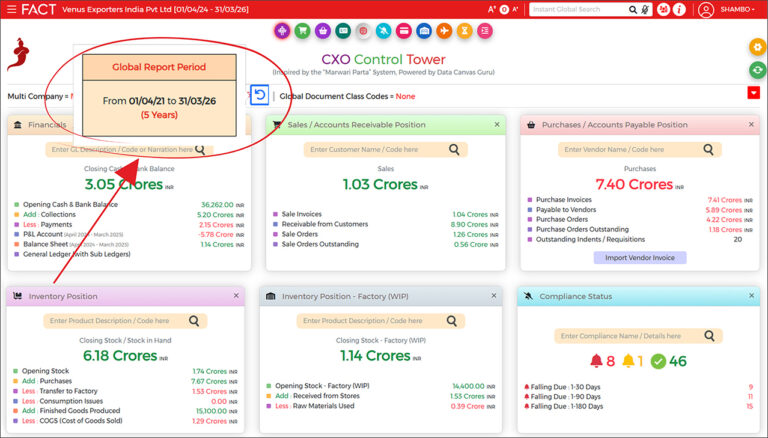Open the green shopping cart module
The image size is (768, 438).
click(302, 31)
